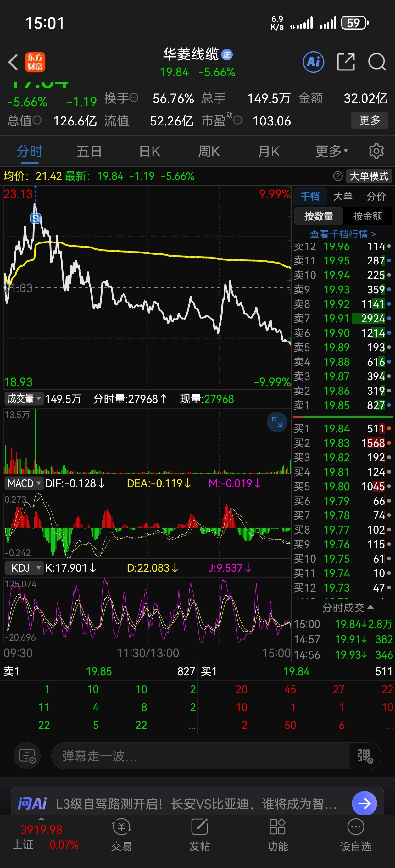Expand chart with fullscreen arrows icon
Image resolution: width=395 pixels, height=868 pixels.
[x=277, y=422]
